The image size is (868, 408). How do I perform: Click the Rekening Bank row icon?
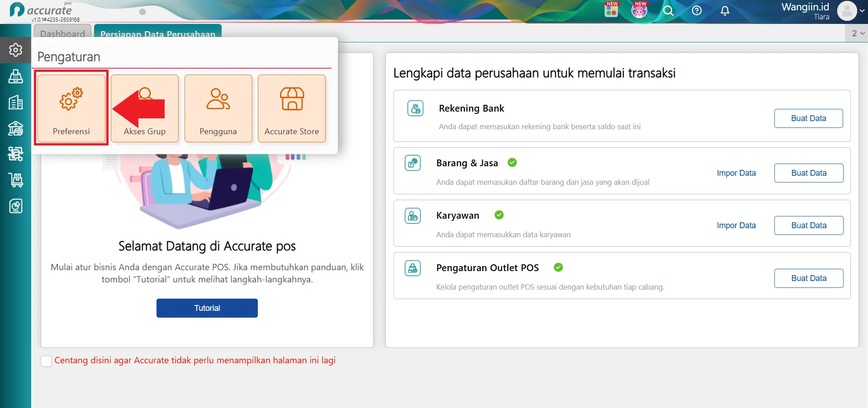coord(415,108)
